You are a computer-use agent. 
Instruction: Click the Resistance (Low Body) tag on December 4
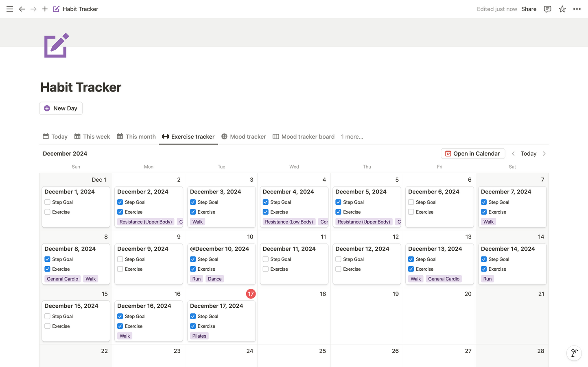289,222
